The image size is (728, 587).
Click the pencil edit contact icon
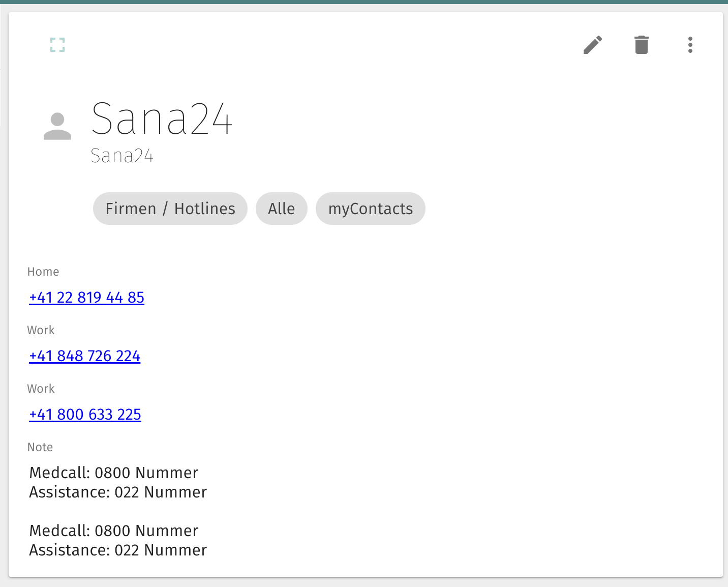[x=592, y=45]
